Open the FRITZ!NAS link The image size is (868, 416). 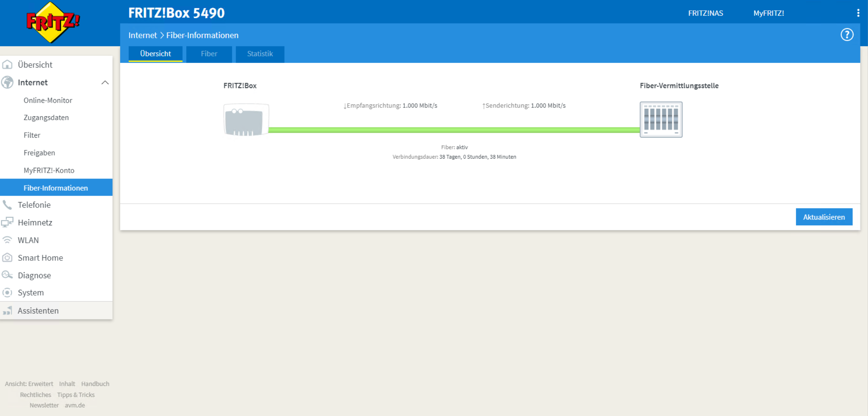point(705,13)
